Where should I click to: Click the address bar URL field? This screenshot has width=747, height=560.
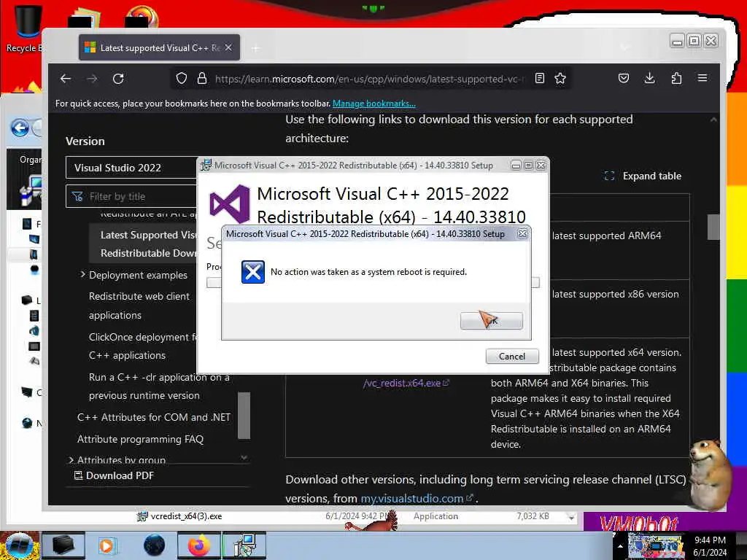(x=369, y=79)
